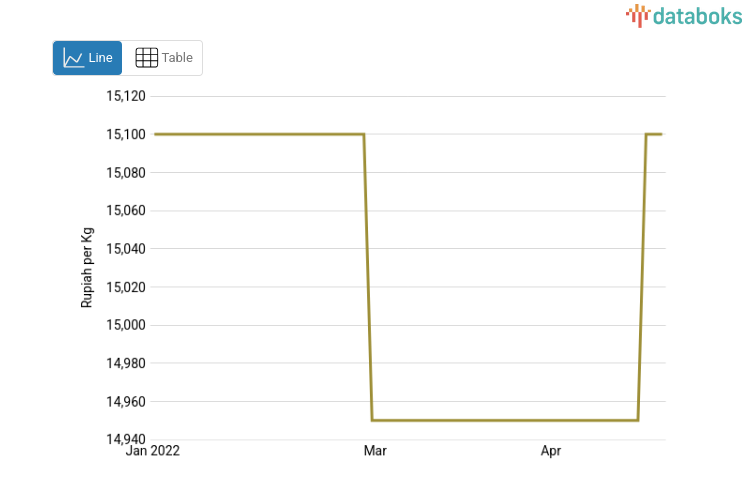Viewport: 753px width, 498px height.
Task: Click the databoks orange bars logo icon
Action: click(637, 15)
